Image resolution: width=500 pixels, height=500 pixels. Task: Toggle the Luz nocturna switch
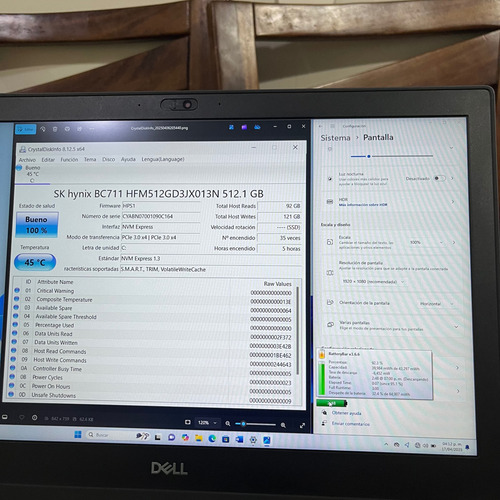[439, 178]
